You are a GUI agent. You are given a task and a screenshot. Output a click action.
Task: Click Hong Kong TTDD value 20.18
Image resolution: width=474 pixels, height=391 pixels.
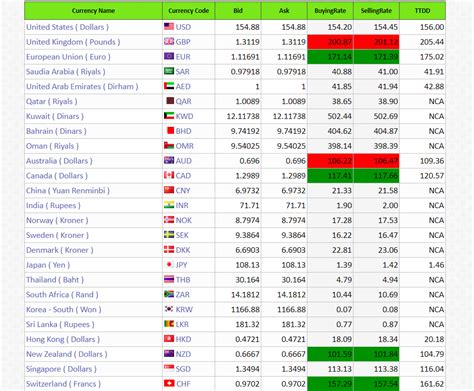tap(434, 339)
